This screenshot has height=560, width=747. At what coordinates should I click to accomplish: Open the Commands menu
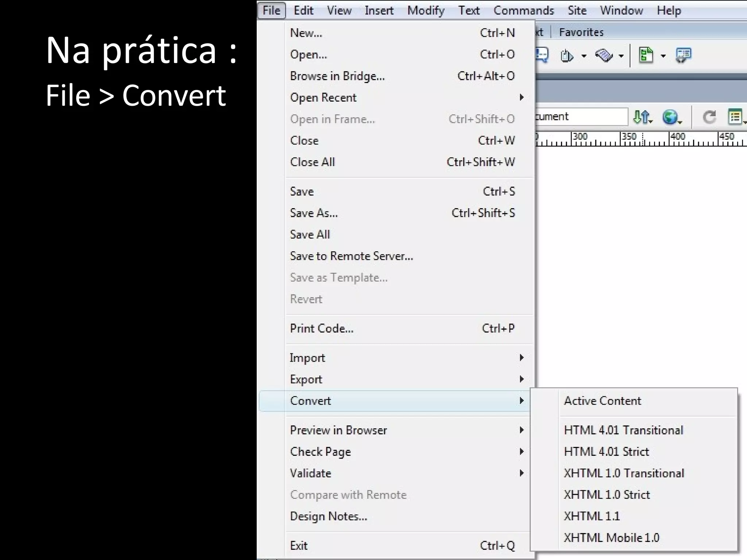click(523, 11)
